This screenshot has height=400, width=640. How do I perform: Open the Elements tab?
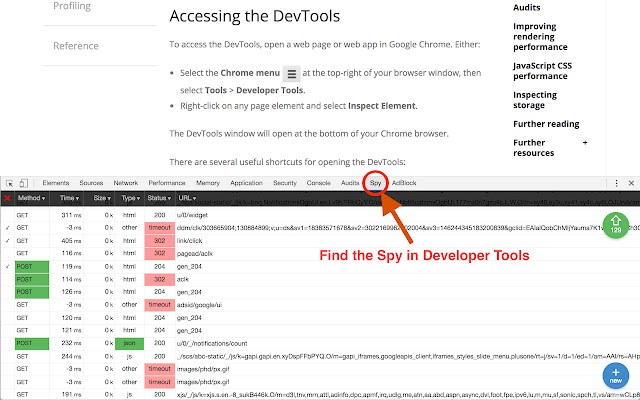click(56, 183)
